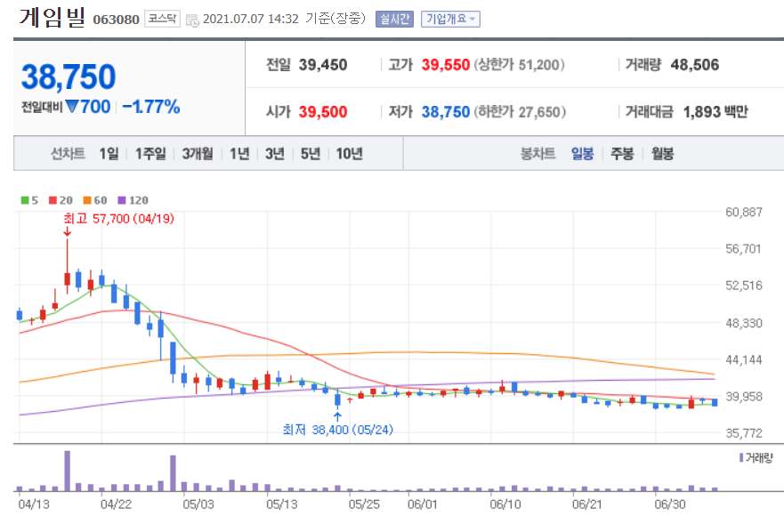This screenshot has height=532, width=784.
Task: Click the -1.77% change value
Action: point(151,107)
